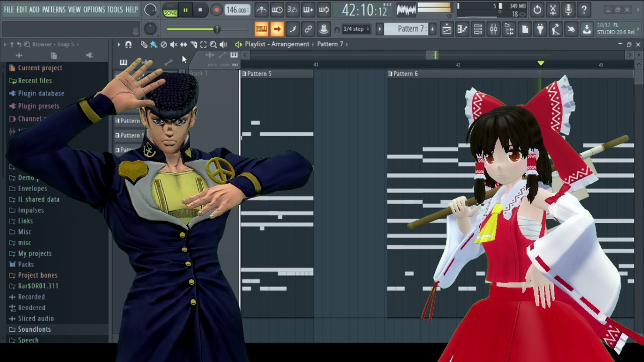The height and width of the screenshot is (362, 644).
Task: Click the download/content library icon
Action: pos(587,29)
